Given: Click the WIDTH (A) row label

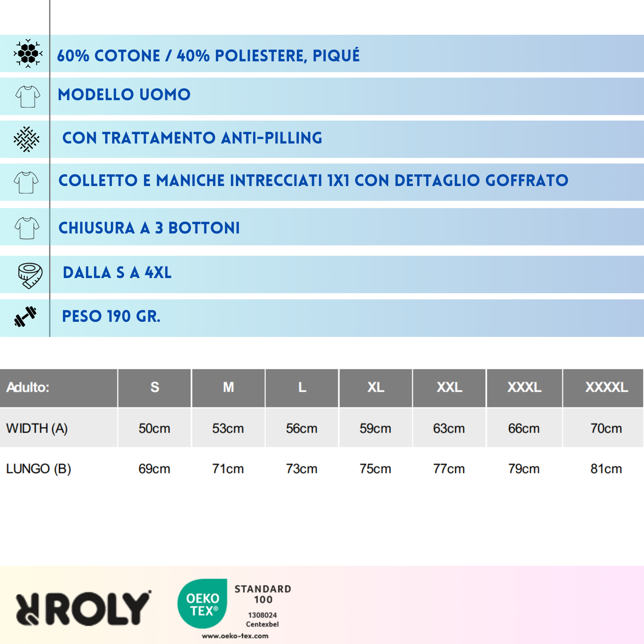Looking at the screenshot, I should point(37,428).
